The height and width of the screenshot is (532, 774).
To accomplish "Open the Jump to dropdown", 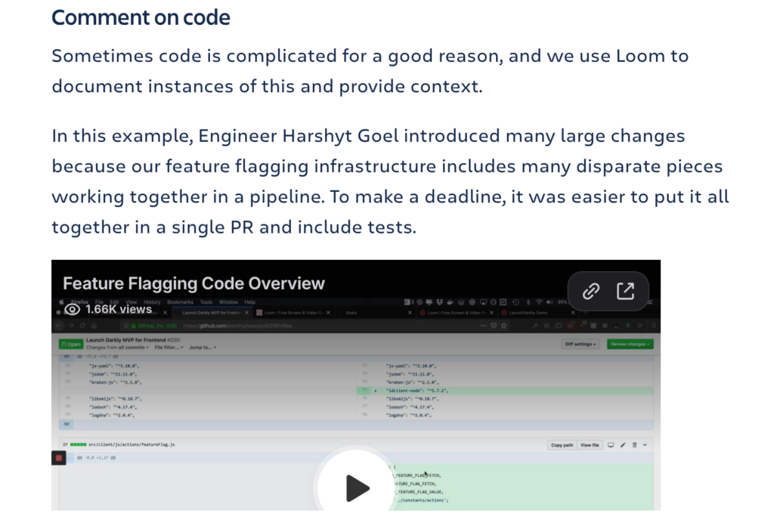I will (202, 348).
